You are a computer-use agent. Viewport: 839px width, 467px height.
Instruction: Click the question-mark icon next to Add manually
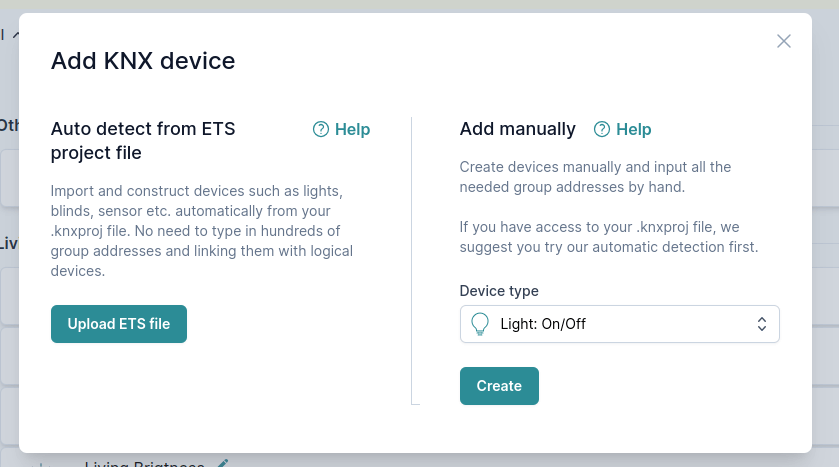point(602,129)
